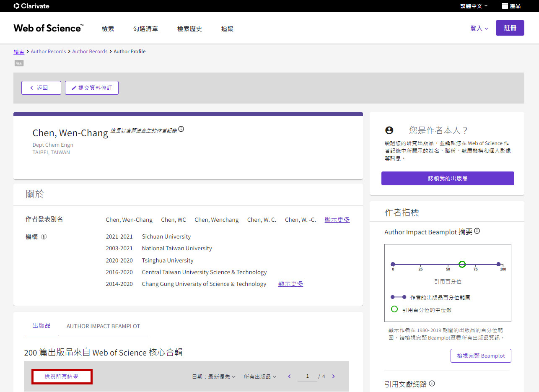This screenshot has height=392, width=539.
Task: Click the green median circle on beamplot
Action: pos(462,264)
